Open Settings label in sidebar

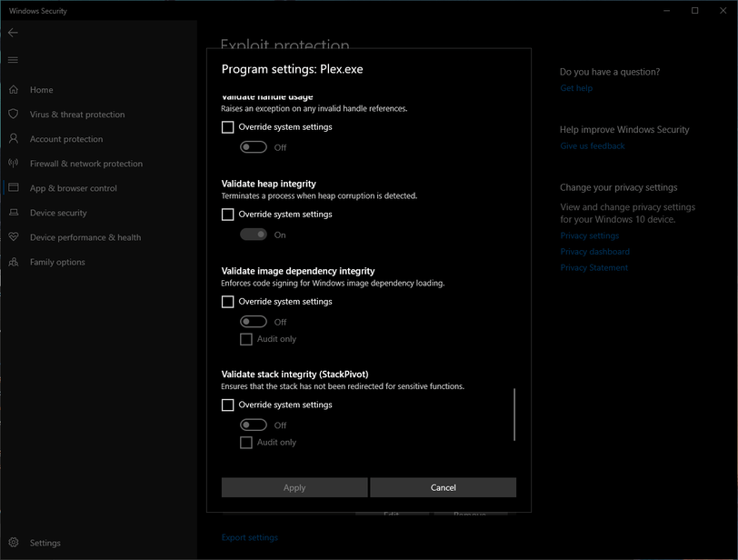[x=45, y=543]
